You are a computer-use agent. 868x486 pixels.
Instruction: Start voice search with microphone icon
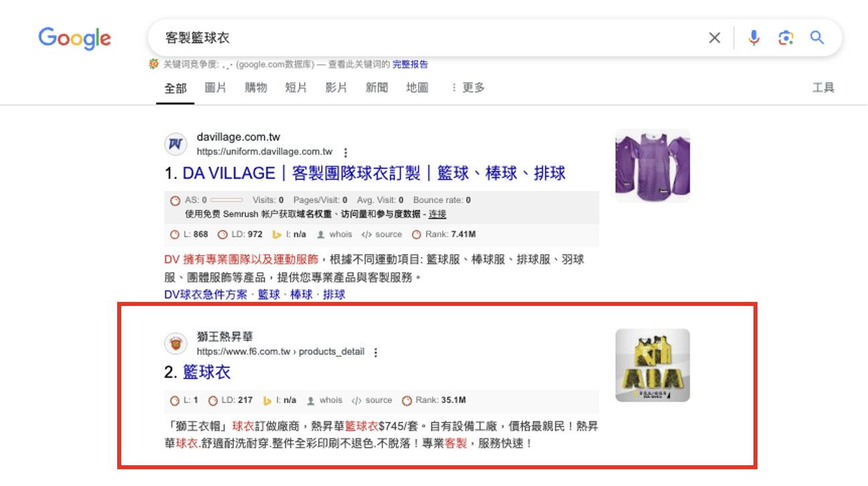(753, 38)
